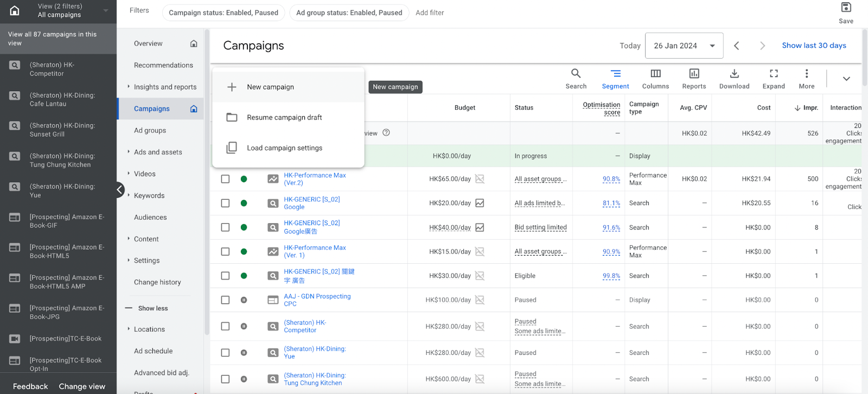Tick checkbox for HK$30.00/day campaign row

(x=225, y=276)
